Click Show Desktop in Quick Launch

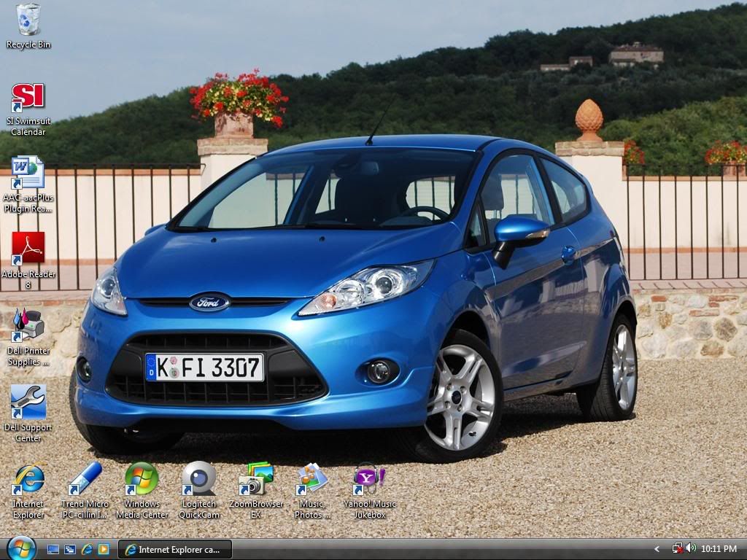pos(53,549)
